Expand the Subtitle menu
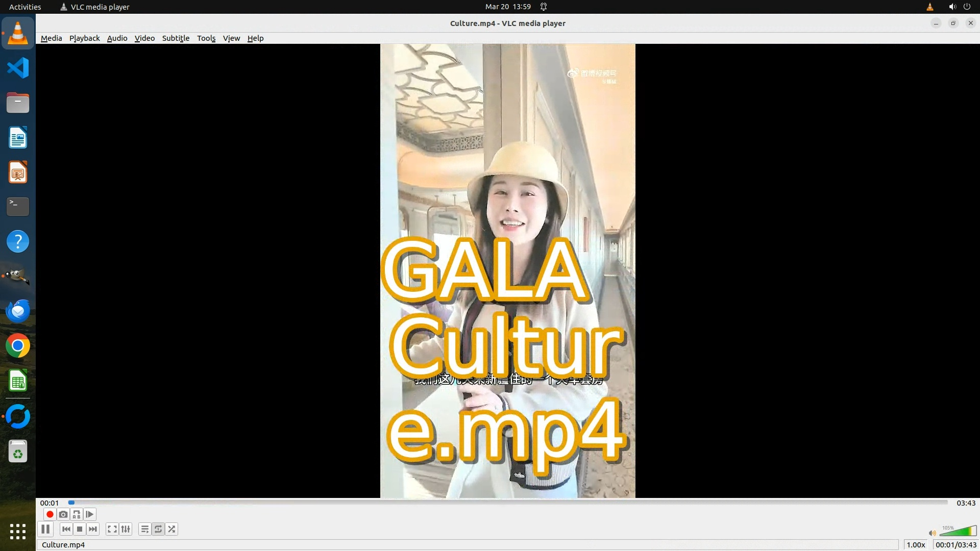This screenshot has width=980, height=551. click(176, 38)
